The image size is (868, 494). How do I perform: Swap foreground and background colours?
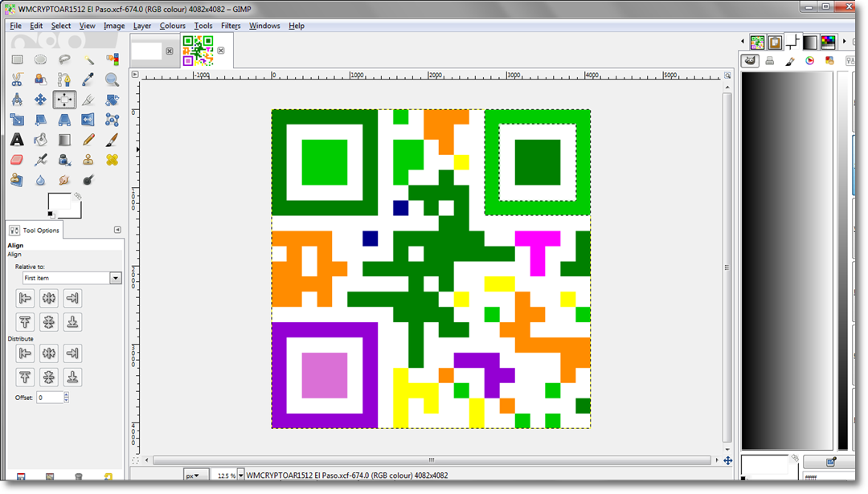[x=77, y=196]
